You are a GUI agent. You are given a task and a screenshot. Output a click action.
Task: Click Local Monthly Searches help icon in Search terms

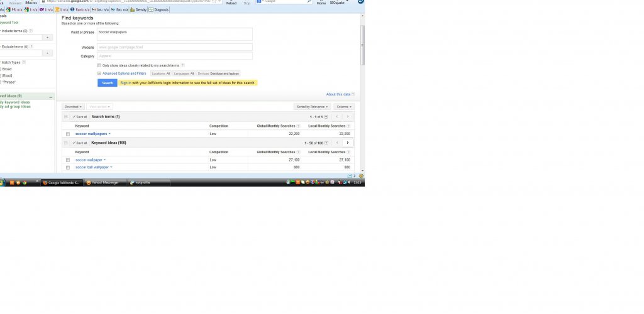click(x=348, y=126)
